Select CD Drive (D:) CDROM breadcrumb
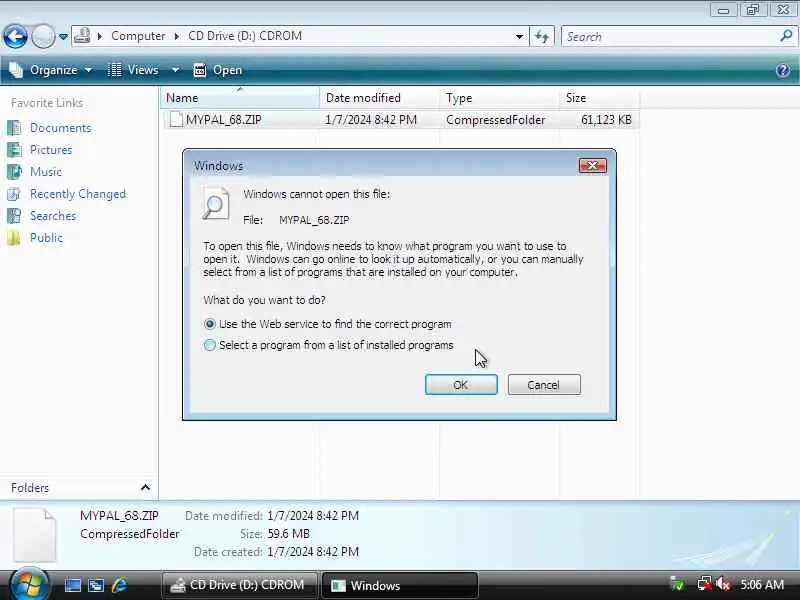Viewport: 800px width, 600px height. point(245,36)
